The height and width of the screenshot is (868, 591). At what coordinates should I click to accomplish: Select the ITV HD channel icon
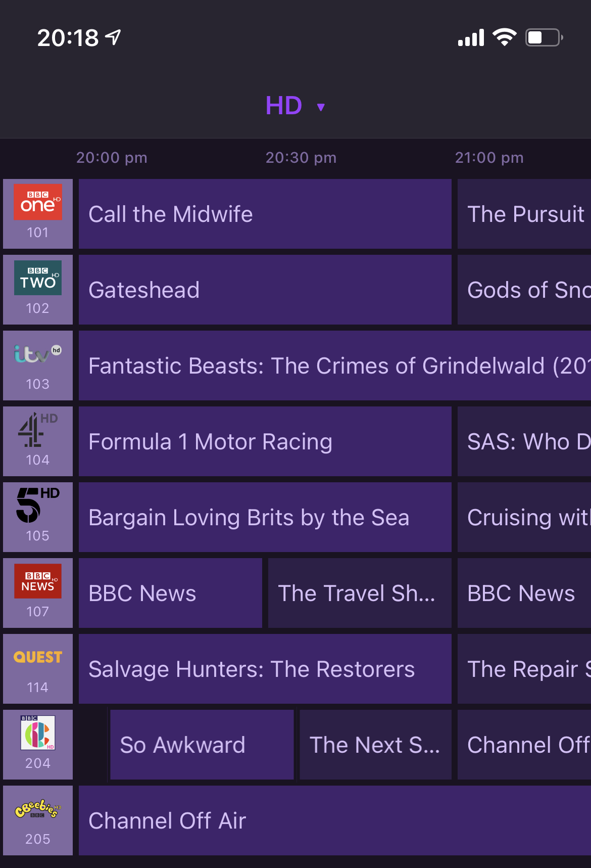38,354
